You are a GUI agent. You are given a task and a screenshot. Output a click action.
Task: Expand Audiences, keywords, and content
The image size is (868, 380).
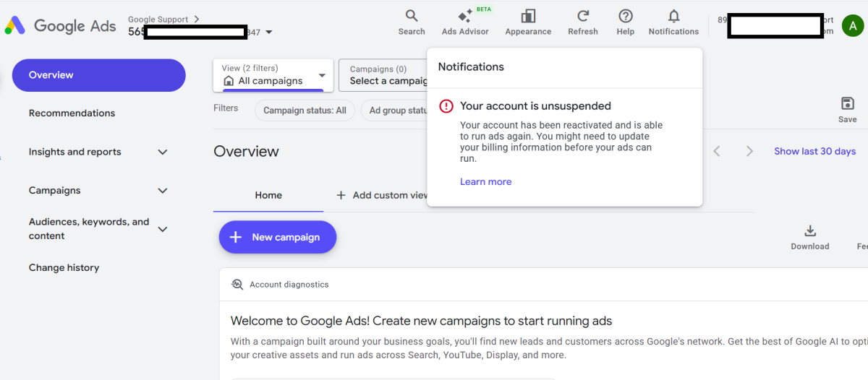point(163,229)
